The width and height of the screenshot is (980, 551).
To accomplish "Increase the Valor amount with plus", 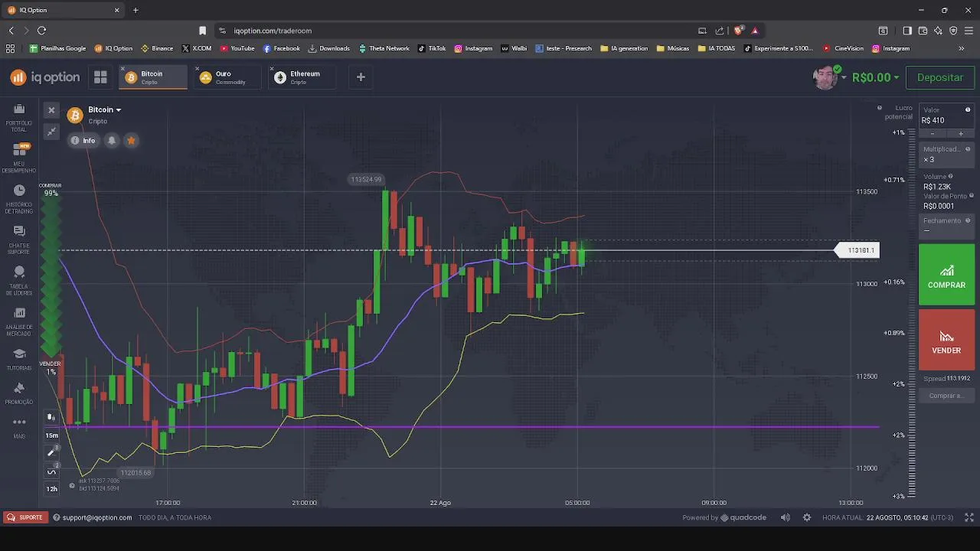I will click(x=961, y=134).
